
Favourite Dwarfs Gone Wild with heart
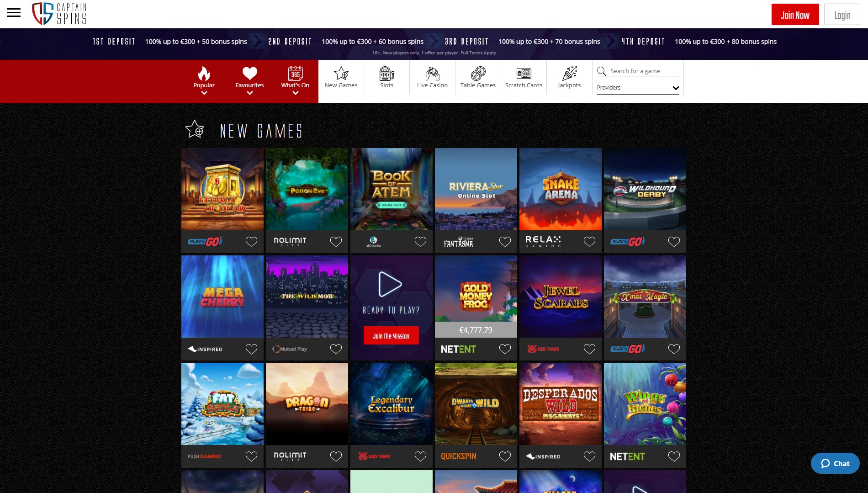pyautogui.click(x=505, y=456)
